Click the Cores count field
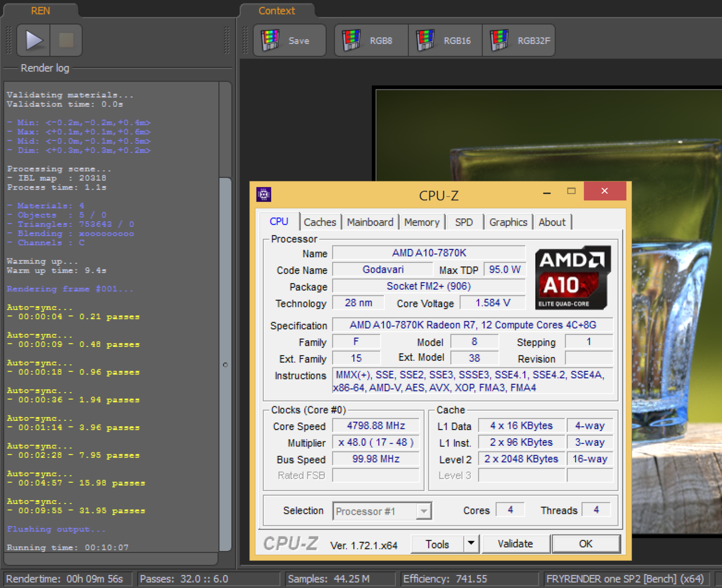 pos(510,510)
